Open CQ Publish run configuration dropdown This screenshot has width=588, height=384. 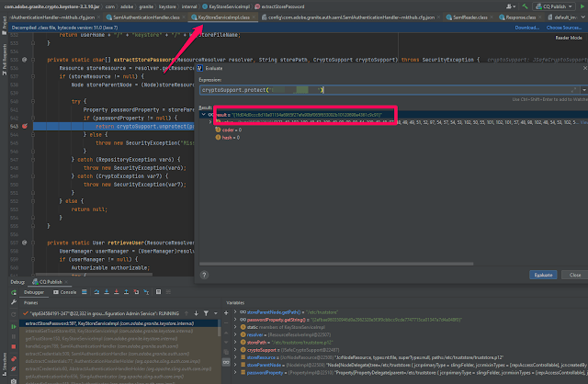tap(554, 6)
